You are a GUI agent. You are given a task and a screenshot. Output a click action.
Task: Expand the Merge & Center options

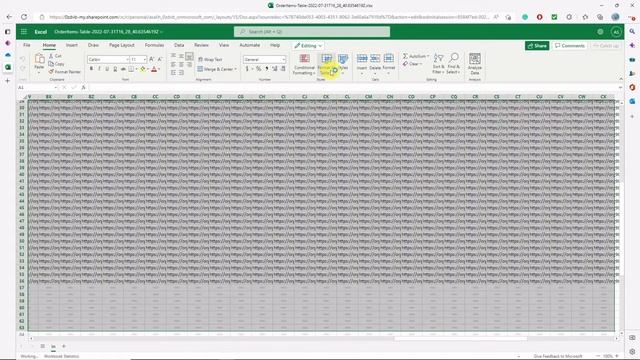tap(235, 69)
